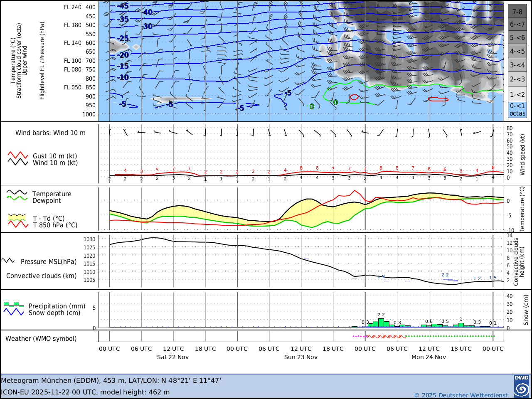Click the FL 240 flight level label

[73, 7]
